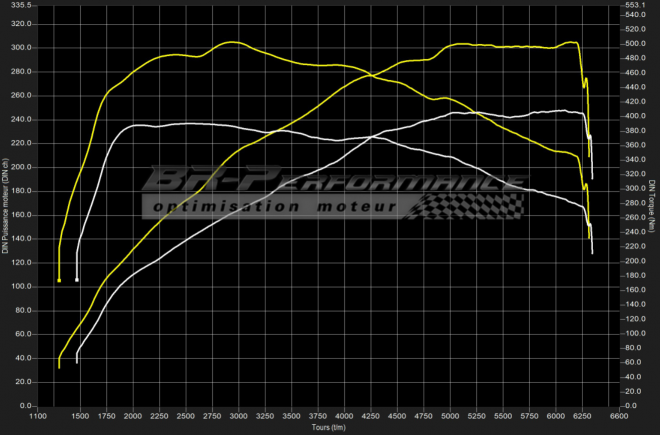
Task: Click the 553.1 maximum on the right torque axis
Action: [637, 5]
